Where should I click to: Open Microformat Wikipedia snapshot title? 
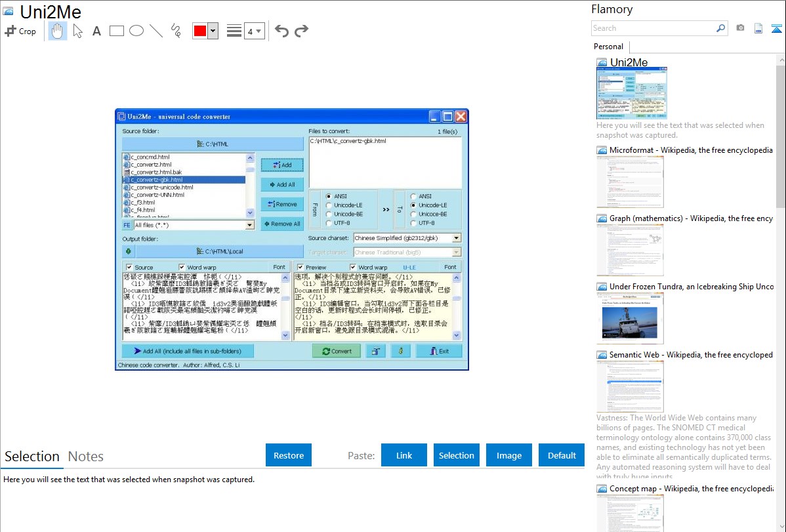(x=691, y=150)
